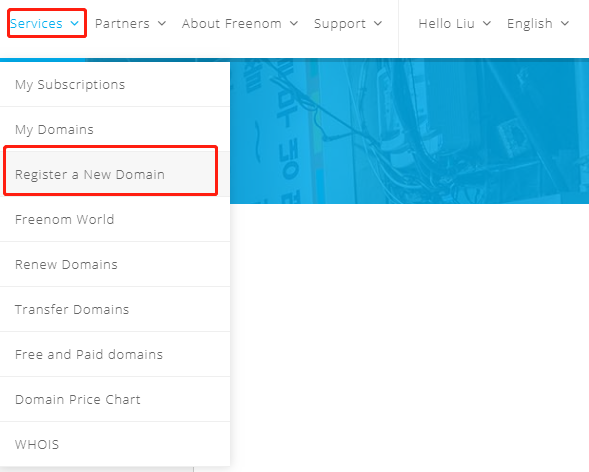
Task: Expand the Support menu
Action: point(348,24)
